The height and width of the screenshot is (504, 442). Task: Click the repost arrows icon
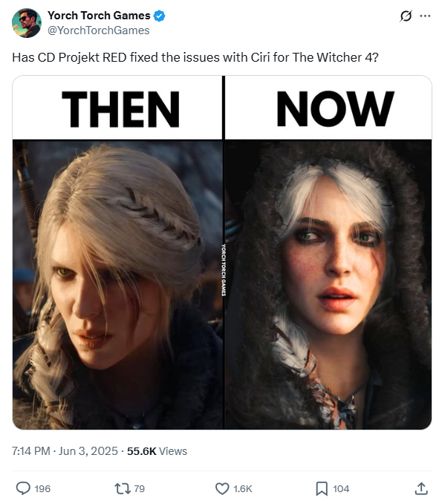[123, 488]
